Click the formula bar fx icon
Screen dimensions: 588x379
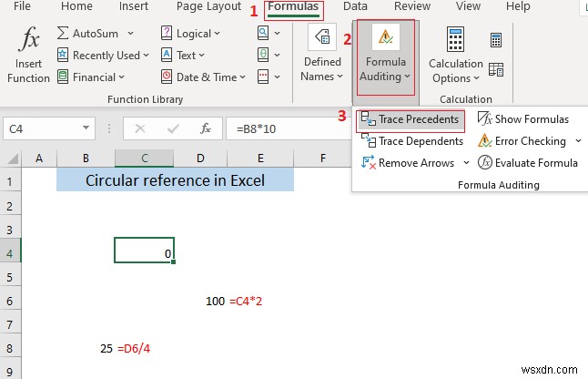pyautogui.click(x=206, y=128)
